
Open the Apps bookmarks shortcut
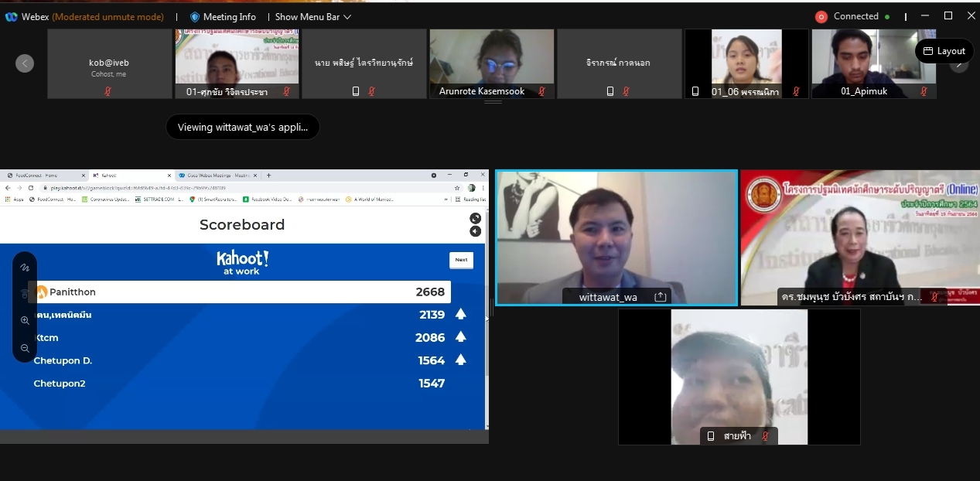coord(13,200)
